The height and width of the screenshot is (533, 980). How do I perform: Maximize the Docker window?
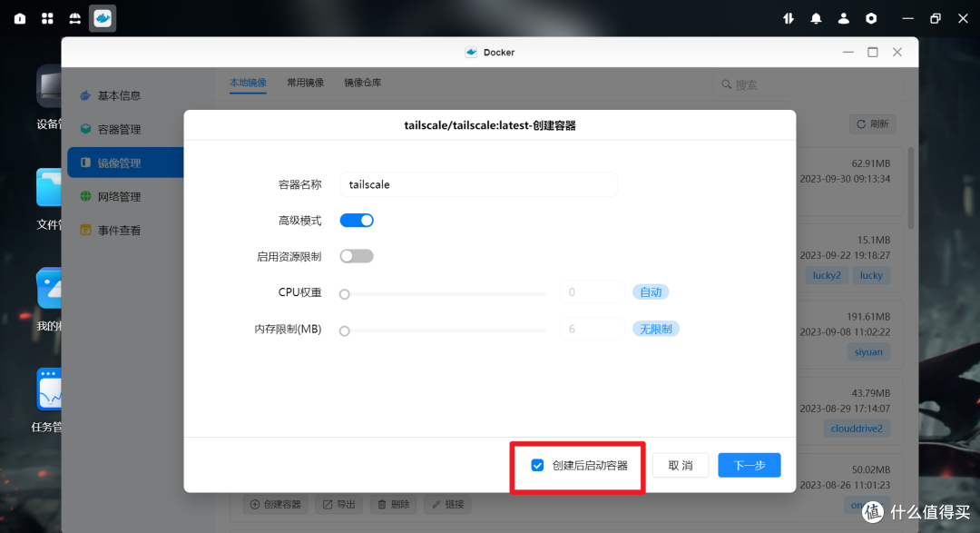pos(873,52)
